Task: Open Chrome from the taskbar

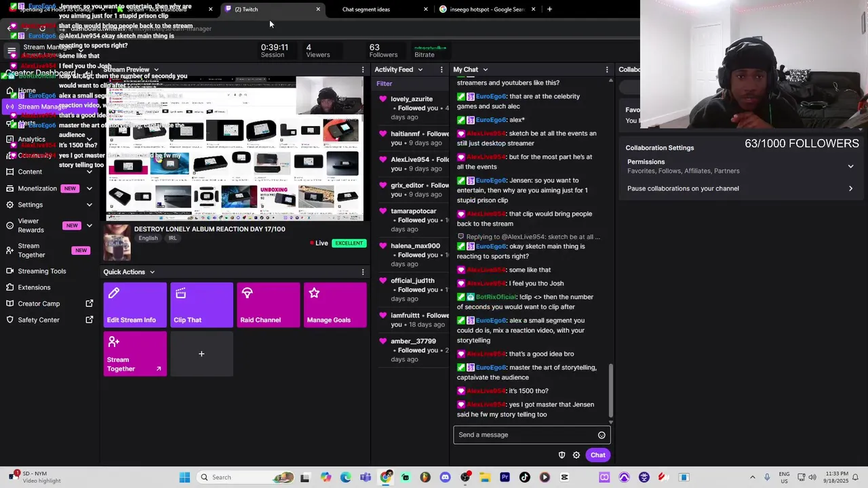Action: (x=385, y=477)
